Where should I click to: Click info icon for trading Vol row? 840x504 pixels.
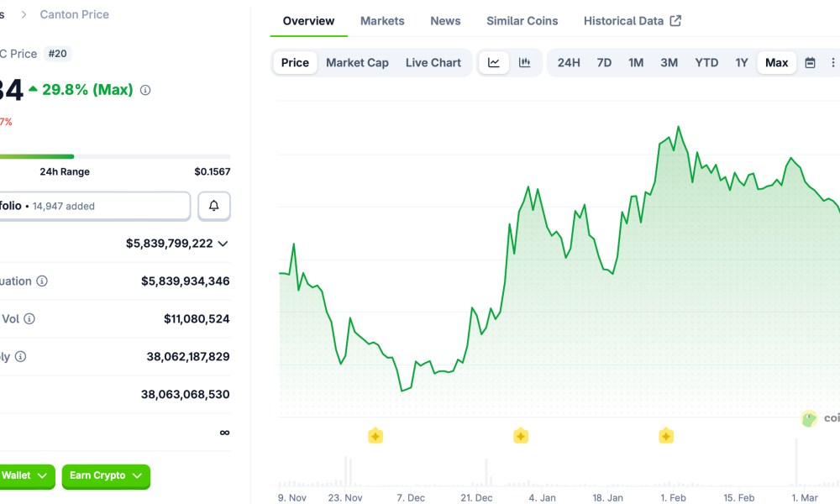pyautogui.click(x=29, y=319)
